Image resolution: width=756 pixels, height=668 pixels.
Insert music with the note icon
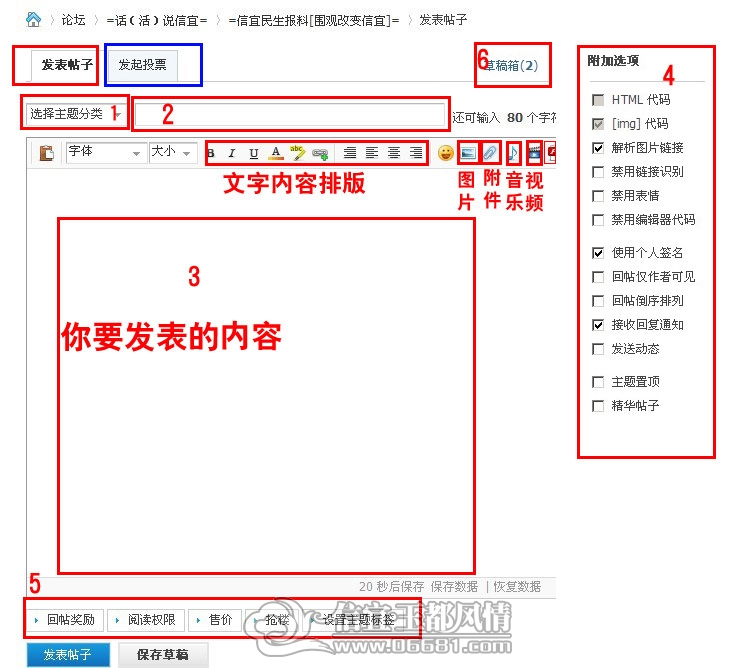coord(513,153)
